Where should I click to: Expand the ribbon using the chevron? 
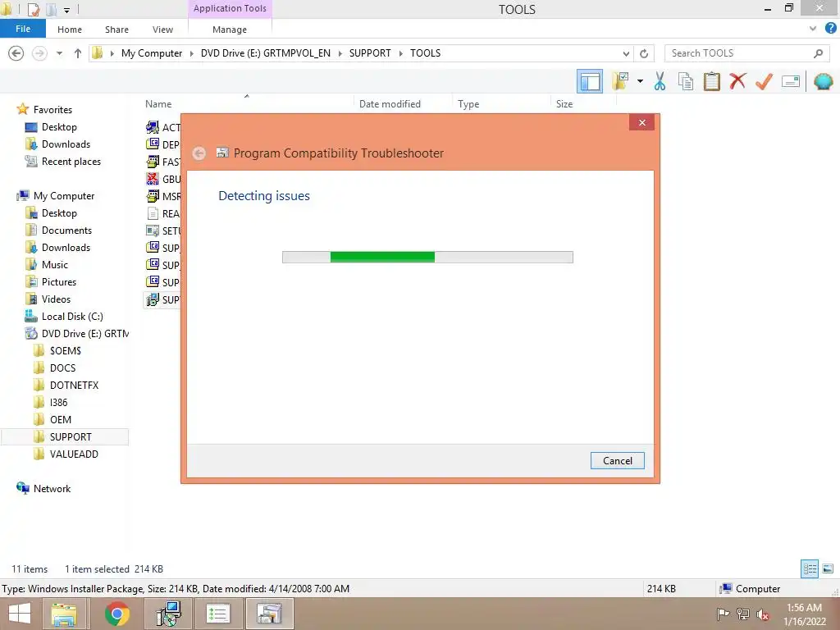point(813,29)
